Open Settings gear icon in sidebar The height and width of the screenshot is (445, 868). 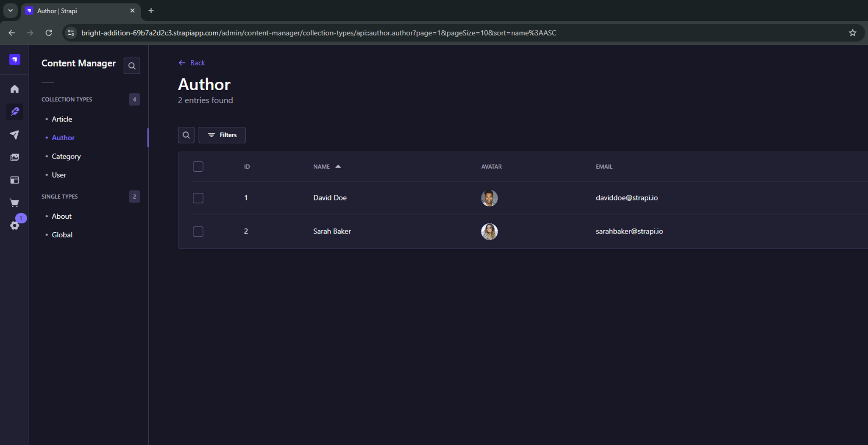(14, 225)
